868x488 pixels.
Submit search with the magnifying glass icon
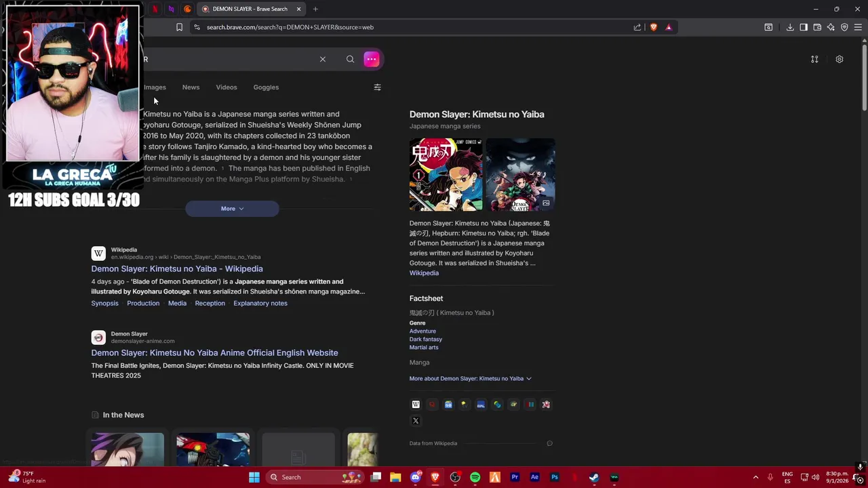350,59
